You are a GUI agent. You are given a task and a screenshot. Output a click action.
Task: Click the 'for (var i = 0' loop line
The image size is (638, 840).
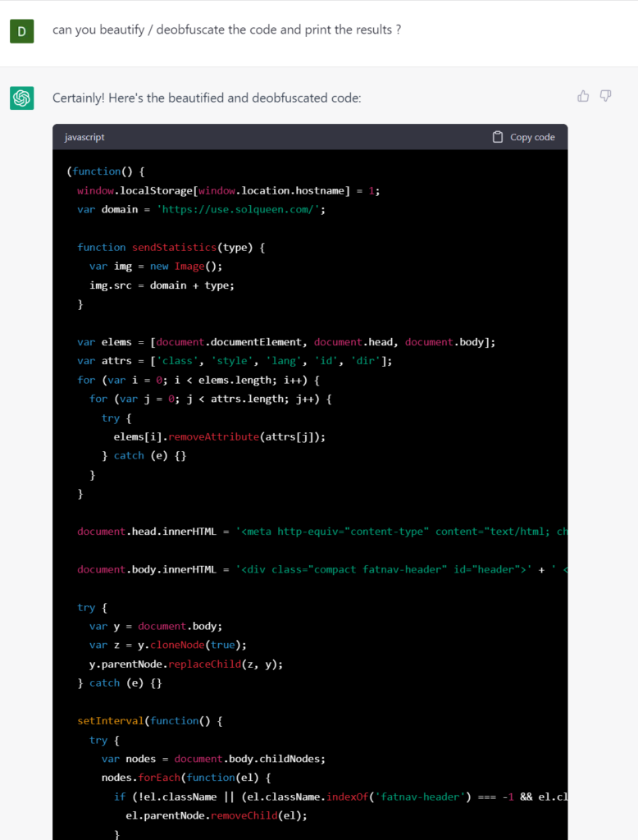click(x=198, y=381)
